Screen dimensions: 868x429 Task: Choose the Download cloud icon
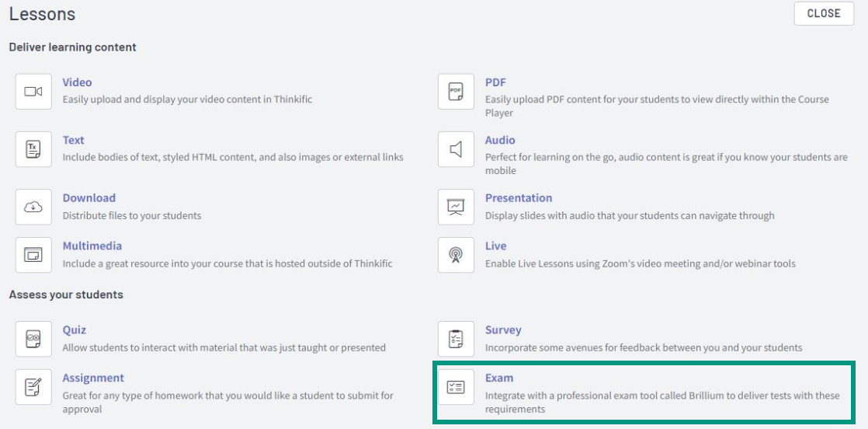click(x=33, y=207)
